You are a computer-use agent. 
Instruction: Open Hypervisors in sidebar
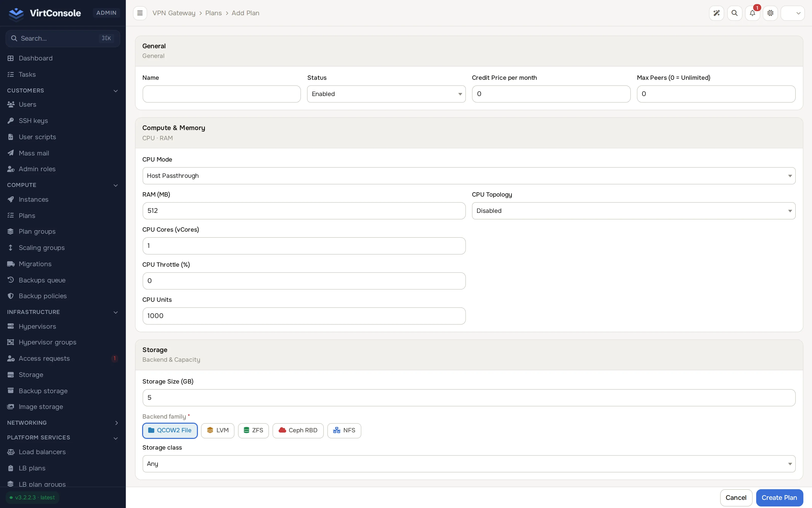pyautogui.click(x=63, y=326)
